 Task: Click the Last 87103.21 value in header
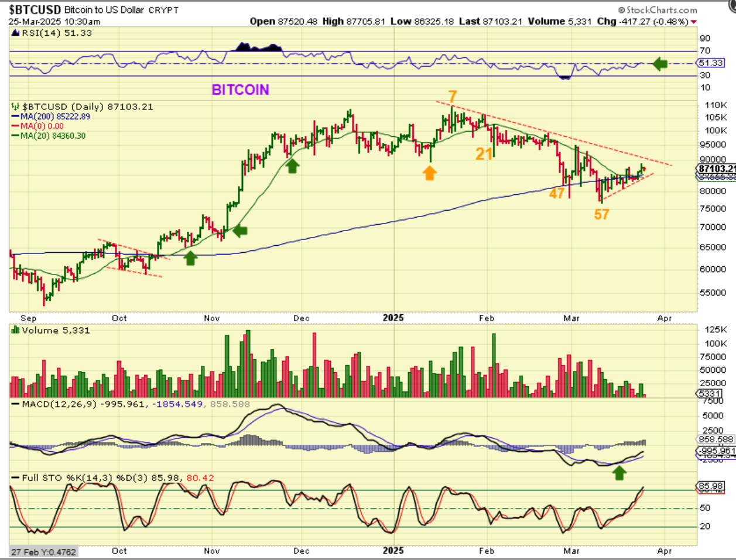490,22
